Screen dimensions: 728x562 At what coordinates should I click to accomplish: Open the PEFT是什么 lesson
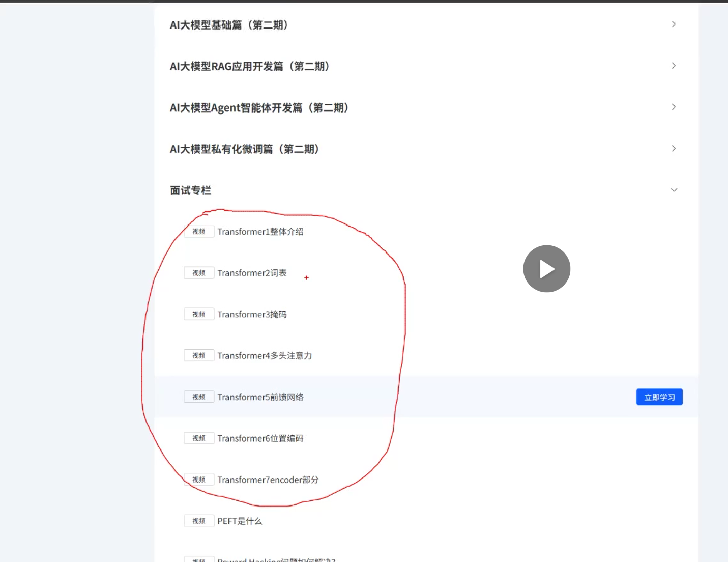[240, 520]
